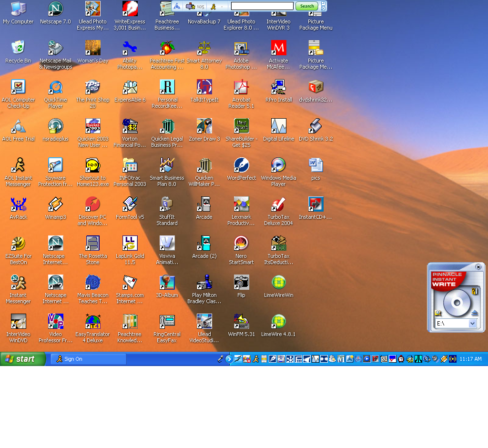Click the explore disc icon in Instant Write
Viewport: 488px width, 448px height.
tap(438, 313)
